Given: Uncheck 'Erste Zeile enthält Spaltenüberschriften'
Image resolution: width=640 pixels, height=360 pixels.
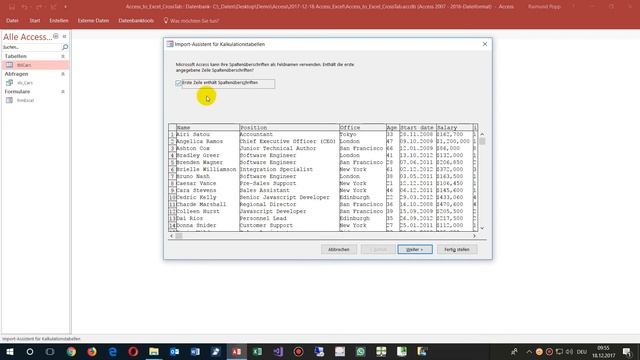Looking at the screenshot, I should tap(178, 83).
